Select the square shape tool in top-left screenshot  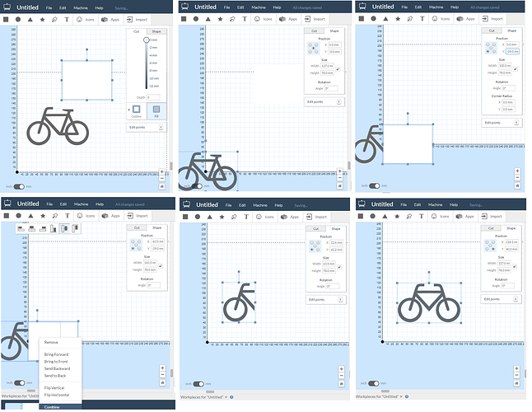(x=6, y=19)
